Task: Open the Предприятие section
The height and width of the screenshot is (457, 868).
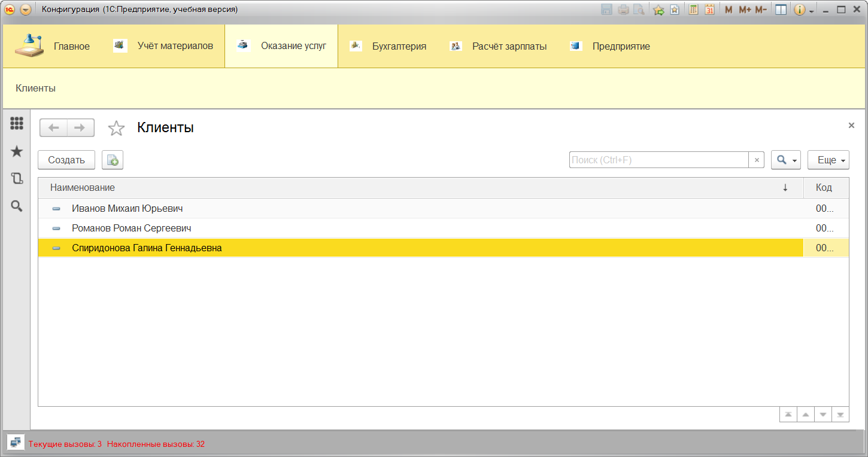Action: point(610,46)
